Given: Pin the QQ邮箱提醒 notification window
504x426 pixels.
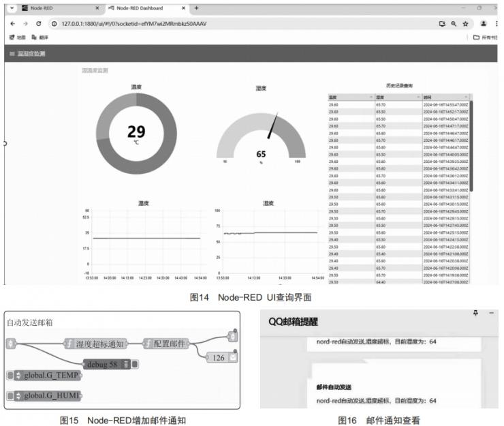Looking at the screenshot, I should pos(475,313).
